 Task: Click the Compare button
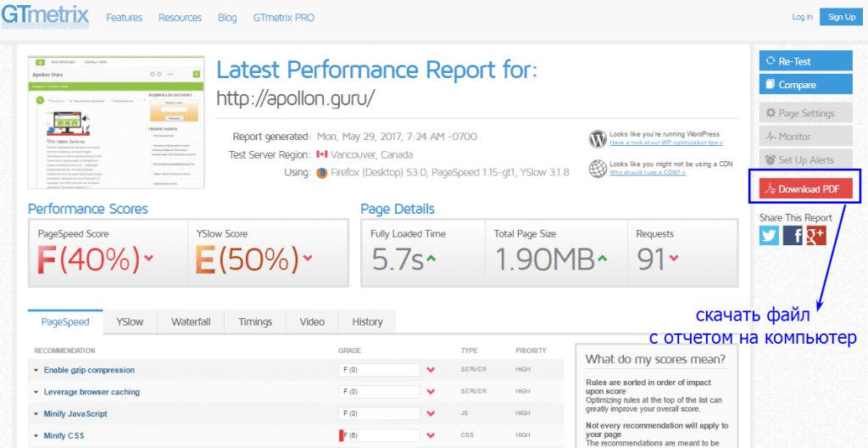[806, 85]
